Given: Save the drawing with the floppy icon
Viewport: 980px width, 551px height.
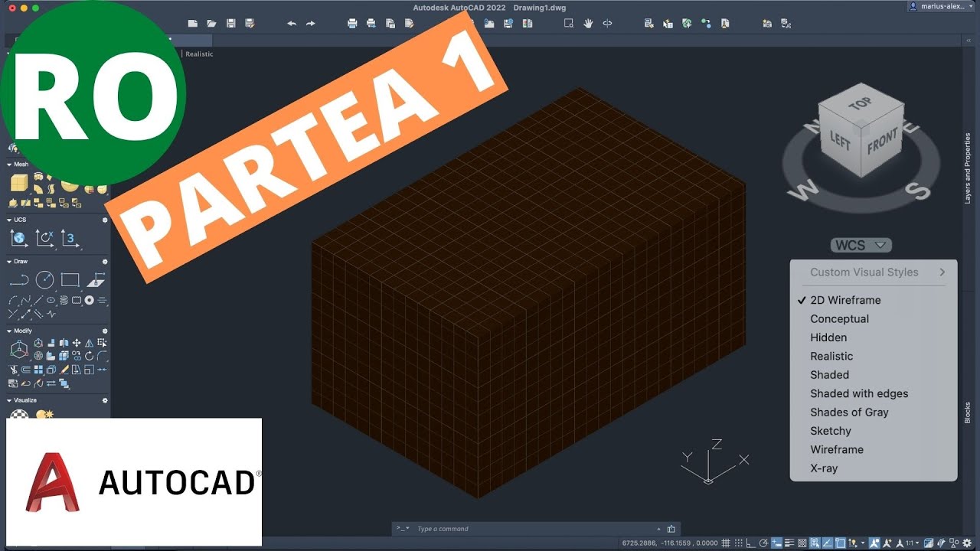Looking at the screenshot, I should coord(230,24).
